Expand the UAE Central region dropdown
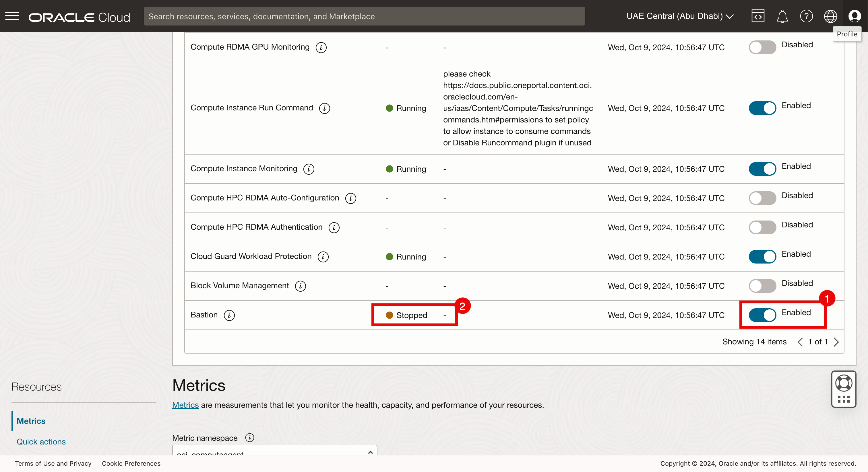 pos(680,16)
